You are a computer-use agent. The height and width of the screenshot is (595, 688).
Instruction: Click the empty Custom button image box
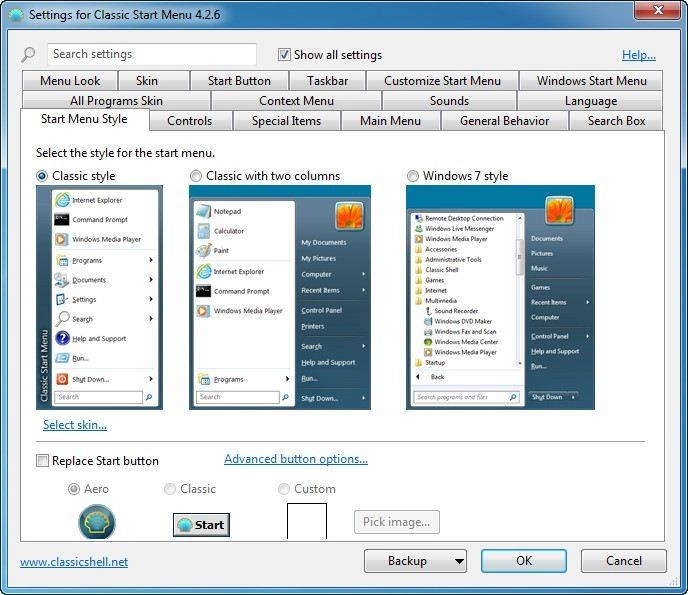tap(307, 521)
